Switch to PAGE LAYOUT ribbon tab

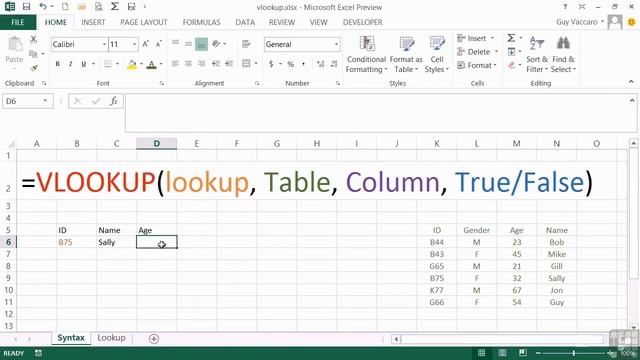coord(144,22)
